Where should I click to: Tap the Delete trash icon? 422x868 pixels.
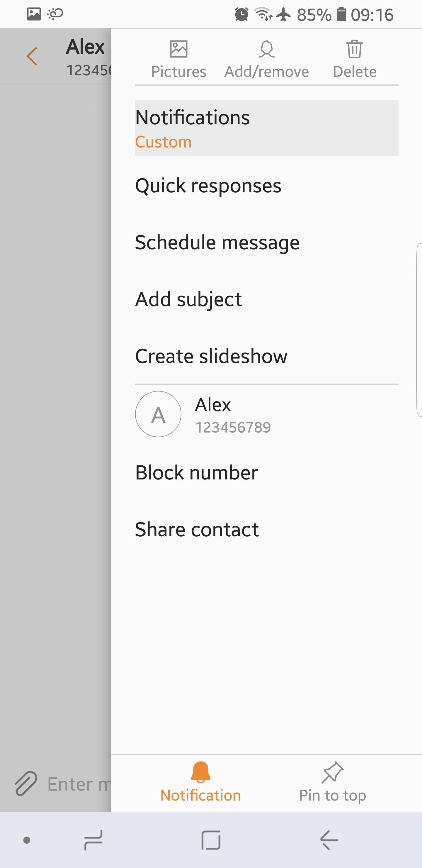coord(355,49)
